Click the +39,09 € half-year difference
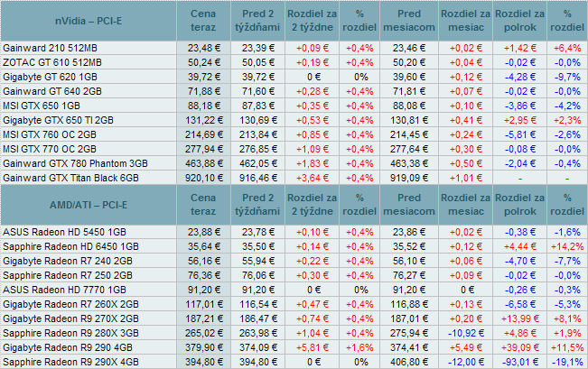 coord(519,347)
